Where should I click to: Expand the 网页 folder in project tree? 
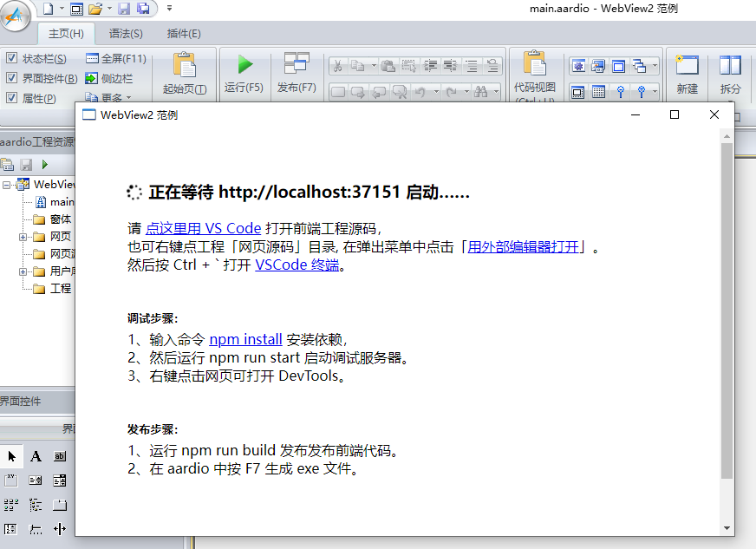tap(23, 237)
